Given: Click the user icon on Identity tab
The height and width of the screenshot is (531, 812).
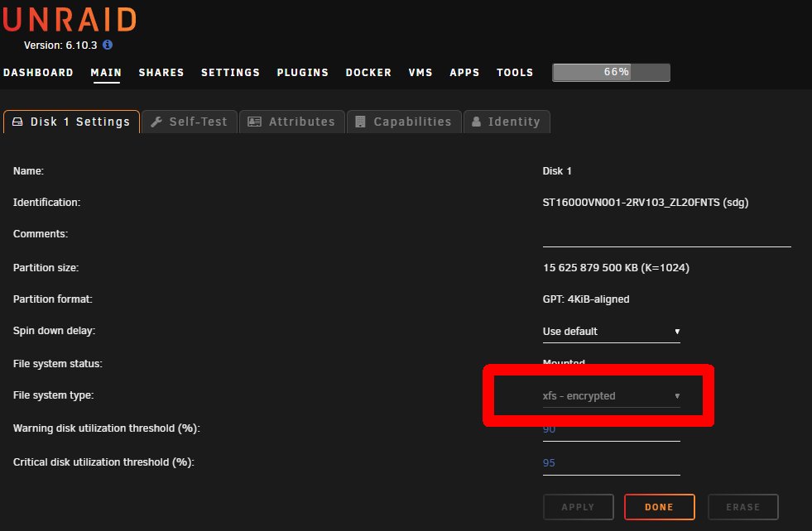Looking at the screenshot, I should [x=477, y=122].
